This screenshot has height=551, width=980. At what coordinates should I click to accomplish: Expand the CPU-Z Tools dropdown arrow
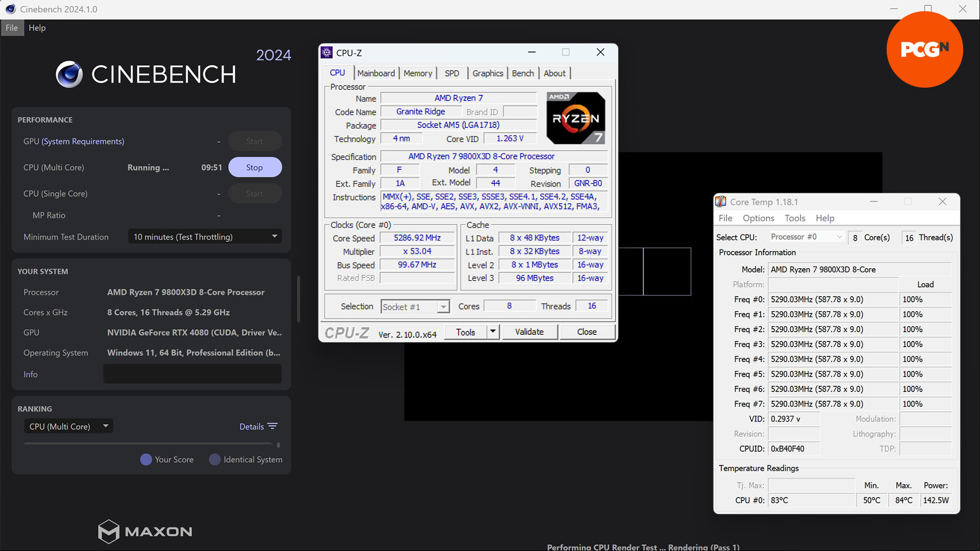tap(493, 332)
